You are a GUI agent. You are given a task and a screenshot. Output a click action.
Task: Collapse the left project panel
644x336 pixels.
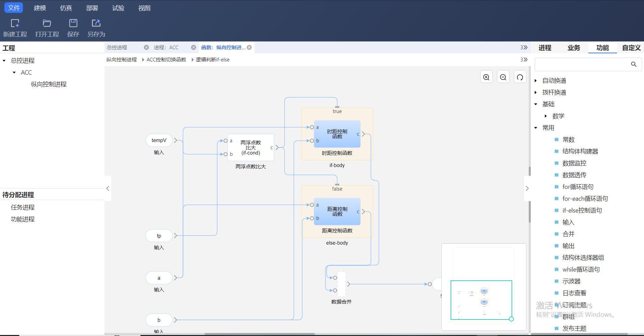coord(108,188)
